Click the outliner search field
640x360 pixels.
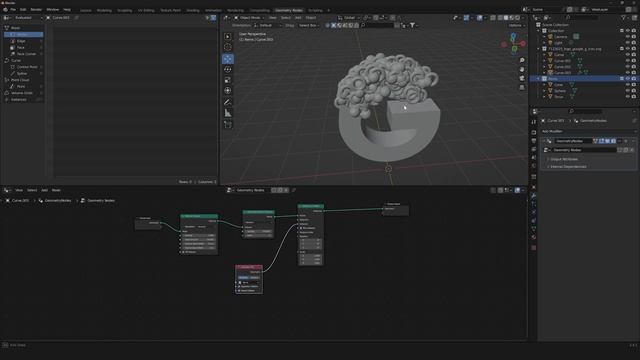point(582,18)
